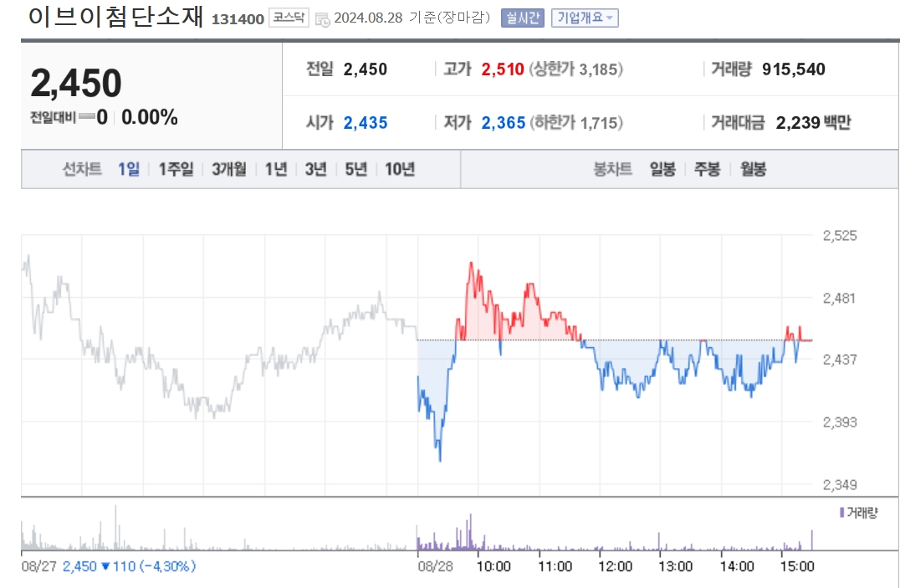Open the 주봉 weekly candle chart
The height and width of the screenshot is (588, 900).
pos(707,169)
